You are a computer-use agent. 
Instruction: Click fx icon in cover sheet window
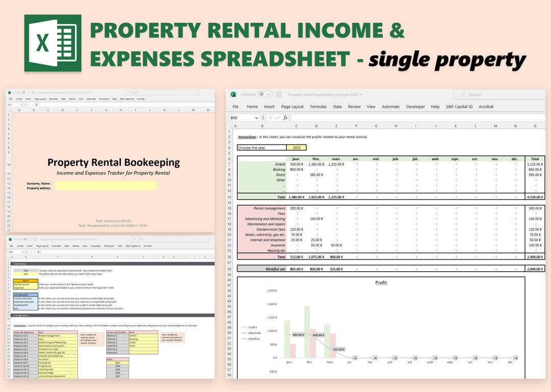[36, 104]
